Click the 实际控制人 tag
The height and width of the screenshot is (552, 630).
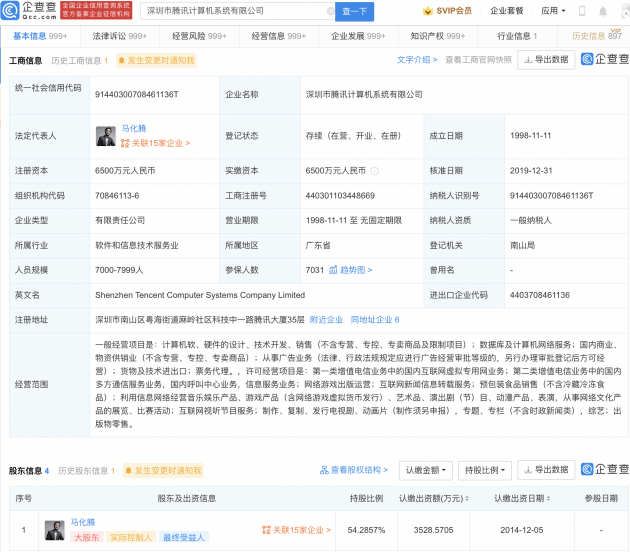pos(131,538)
